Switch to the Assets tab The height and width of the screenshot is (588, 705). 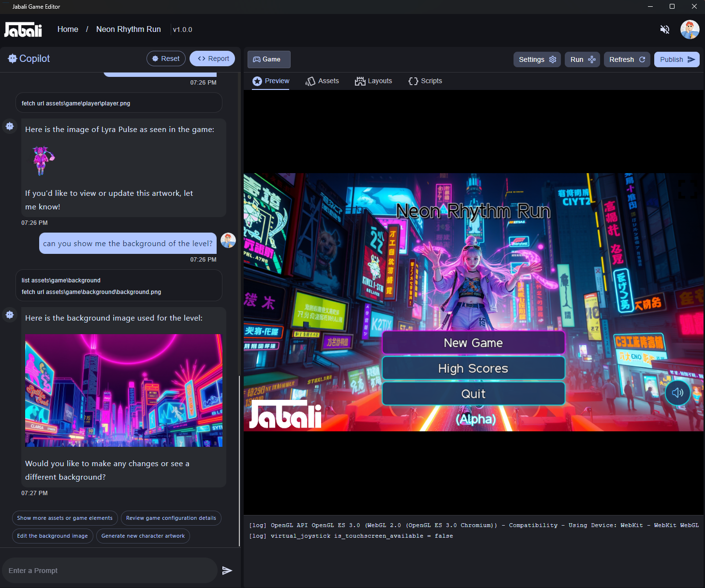tap(322, 81)
